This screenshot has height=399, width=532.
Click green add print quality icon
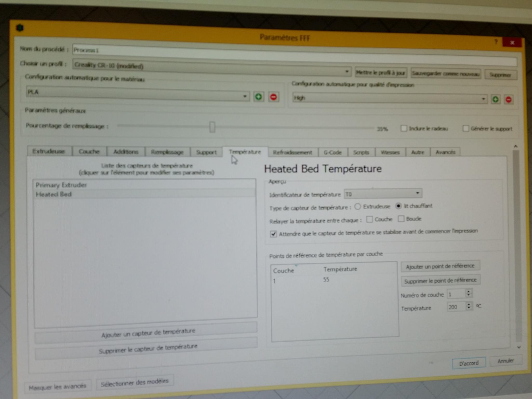click(x=495, y=99)
